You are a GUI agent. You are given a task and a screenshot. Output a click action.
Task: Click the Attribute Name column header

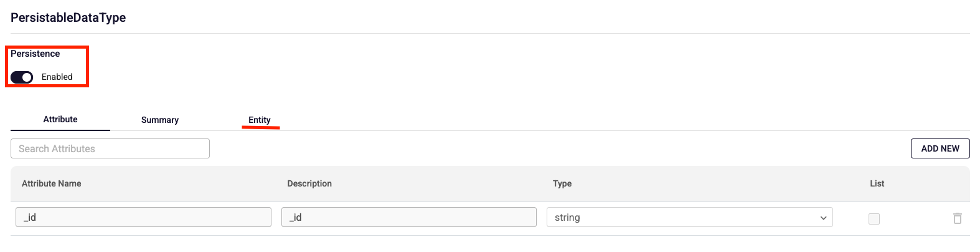click(x=52, y=183)
